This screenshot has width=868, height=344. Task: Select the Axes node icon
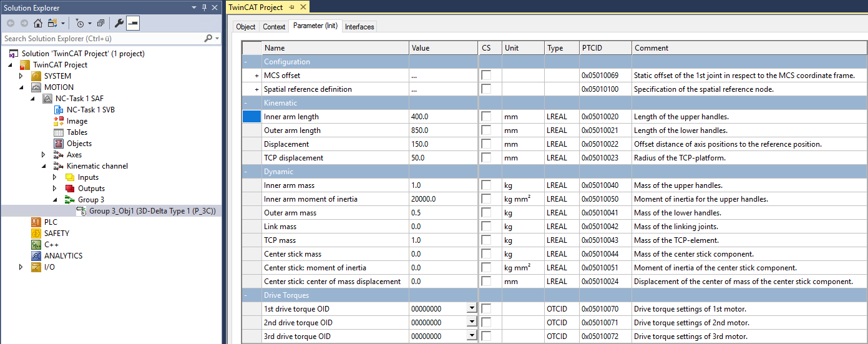59,155
